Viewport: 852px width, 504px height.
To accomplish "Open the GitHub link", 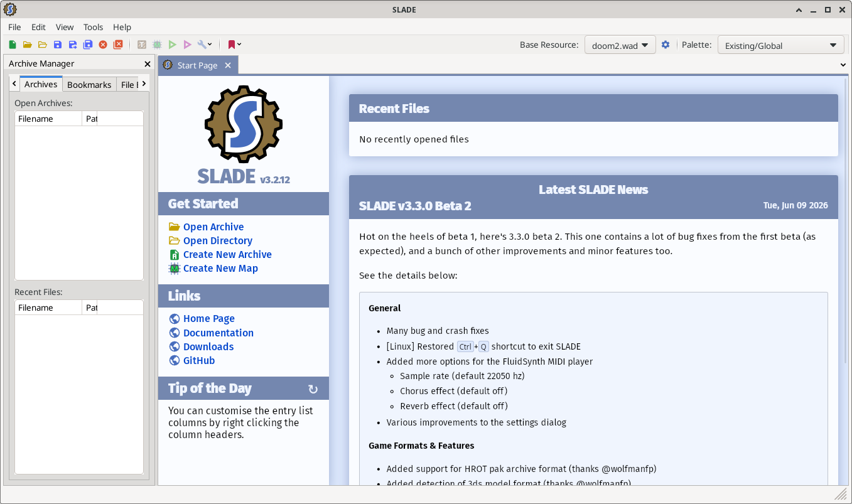I will (x=199, y=360).
